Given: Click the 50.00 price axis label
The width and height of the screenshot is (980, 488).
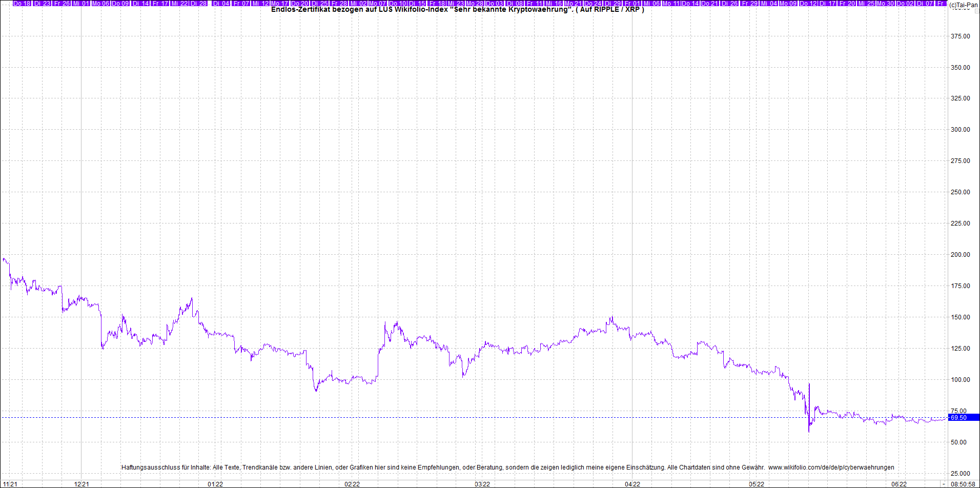Looking at the screenshot, I should point(959,442).
